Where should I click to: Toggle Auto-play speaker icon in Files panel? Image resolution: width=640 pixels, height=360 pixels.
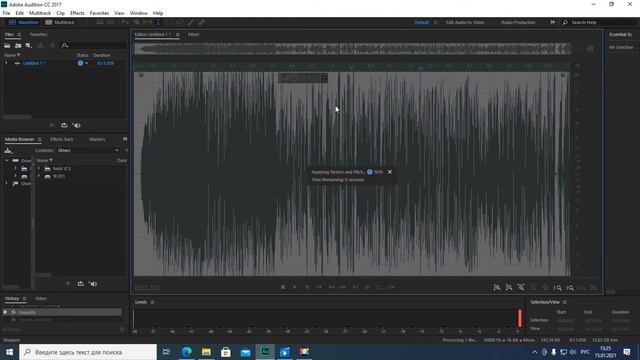coord(77,125)
